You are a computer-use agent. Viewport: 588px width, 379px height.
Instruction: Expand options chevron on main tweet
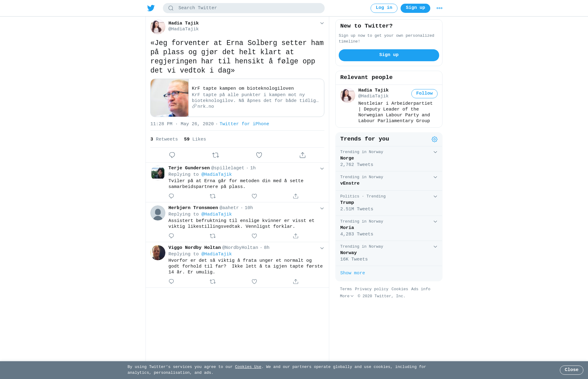point(322,23)
